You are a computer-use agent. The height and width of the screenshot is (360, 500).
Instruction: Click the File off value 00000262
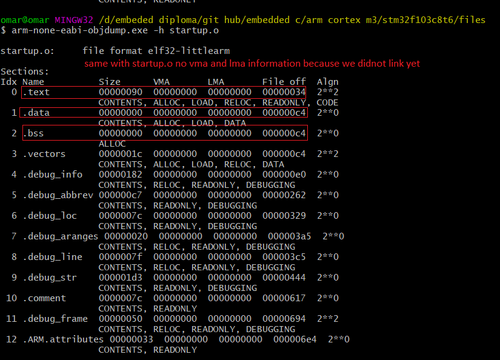284,195
